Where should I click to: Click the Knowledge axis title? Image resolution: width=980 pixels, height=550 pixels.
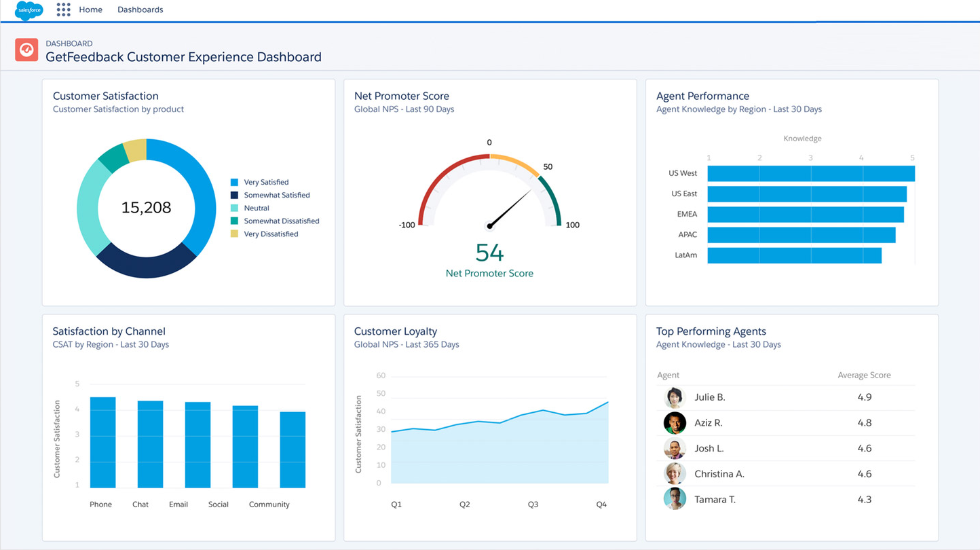tap(802, 139)
